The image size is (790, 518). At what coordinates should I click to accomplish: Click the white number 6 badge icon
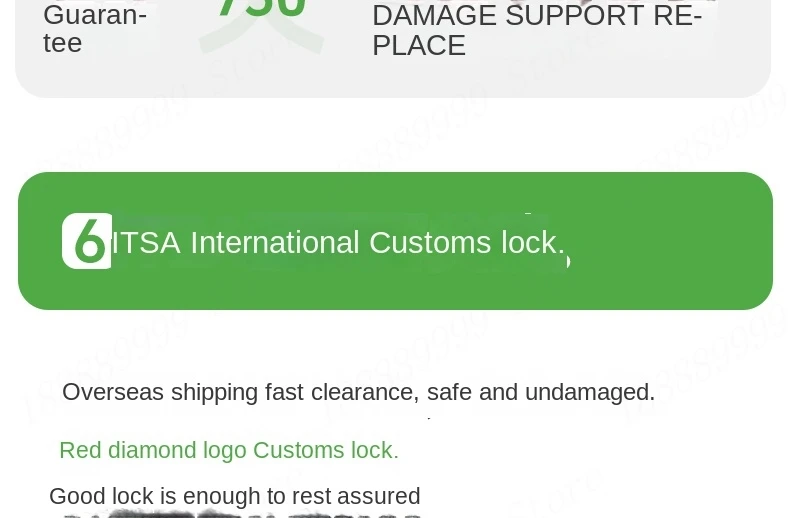[x=87, y=241]
